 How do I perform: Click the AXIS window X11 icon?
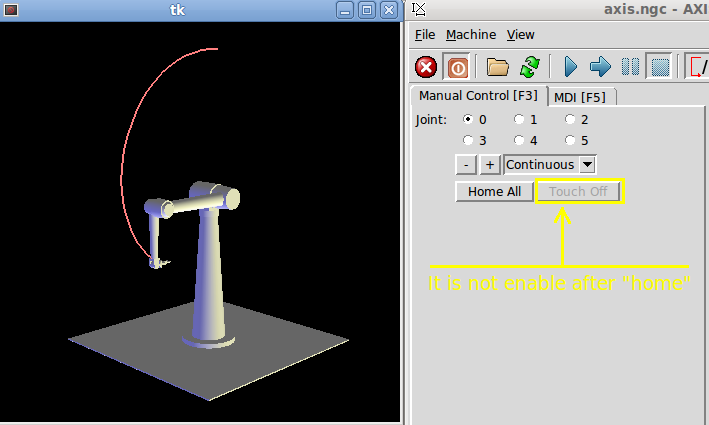tap(419, 9)
